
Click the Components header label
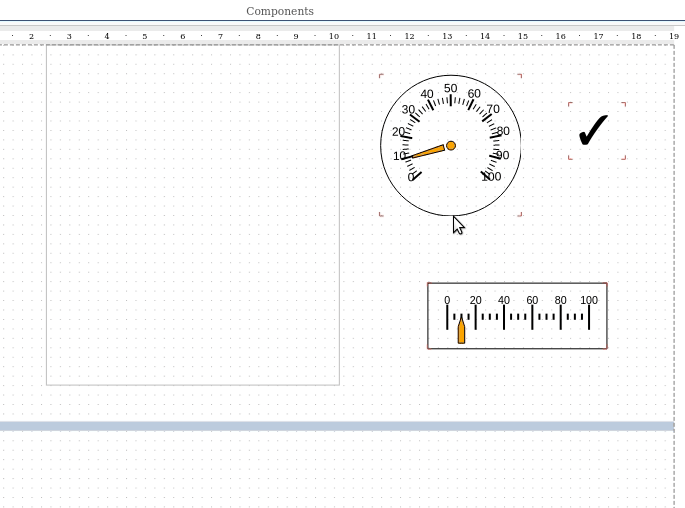pos(280,11)
